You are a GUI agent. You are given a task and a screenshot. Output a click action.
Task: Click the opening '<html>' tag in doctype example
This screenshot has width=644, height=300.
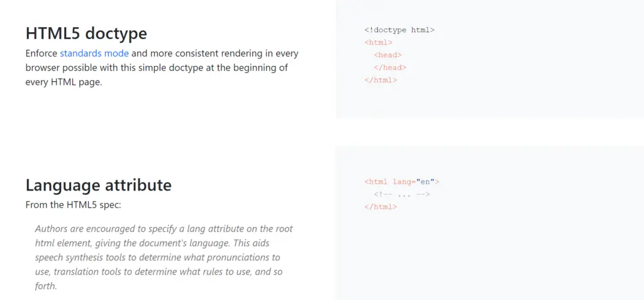pos(378,42)
